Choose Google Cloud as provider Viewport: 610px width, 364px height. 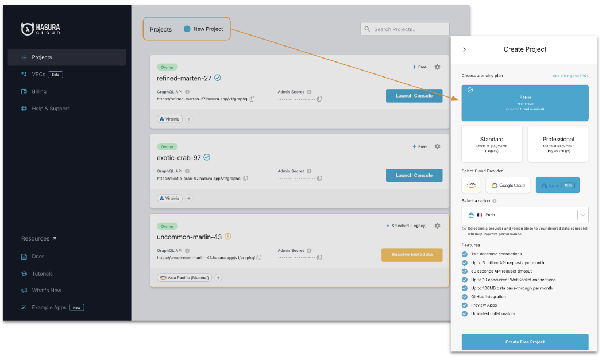point(508,185)
